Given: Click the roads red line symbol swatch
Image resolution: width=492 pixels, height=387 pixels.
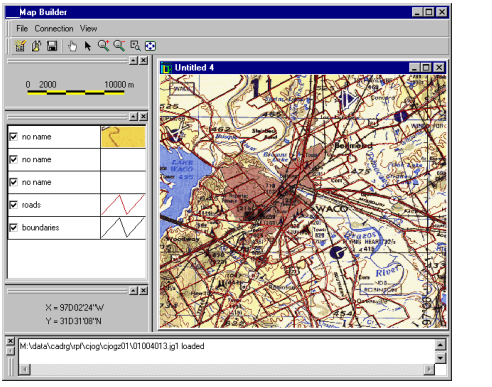Looking at the screenshot, I should (123, 204).
